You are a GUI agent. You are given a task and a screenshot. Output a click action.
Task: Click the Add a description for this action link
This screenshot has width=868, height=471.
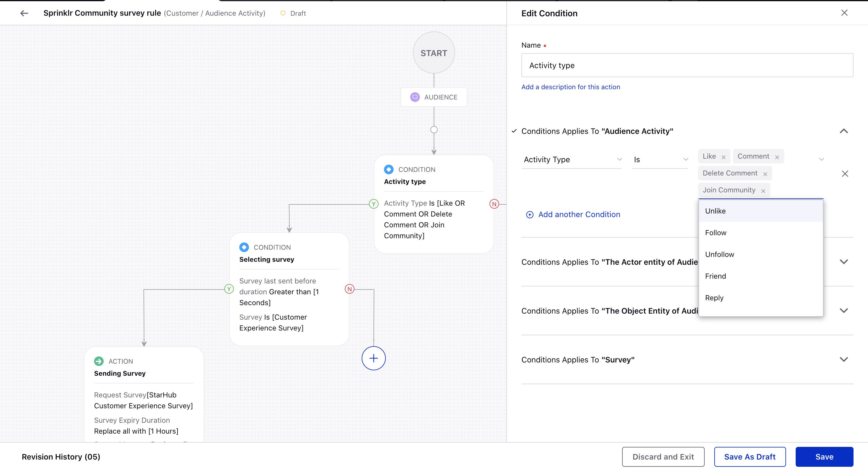tap(571, 87)
